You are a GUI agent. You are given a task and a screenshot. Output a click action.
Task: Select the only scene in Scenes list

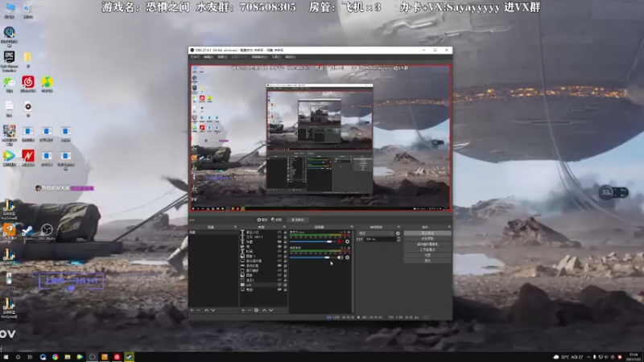[x=213, y=232]
